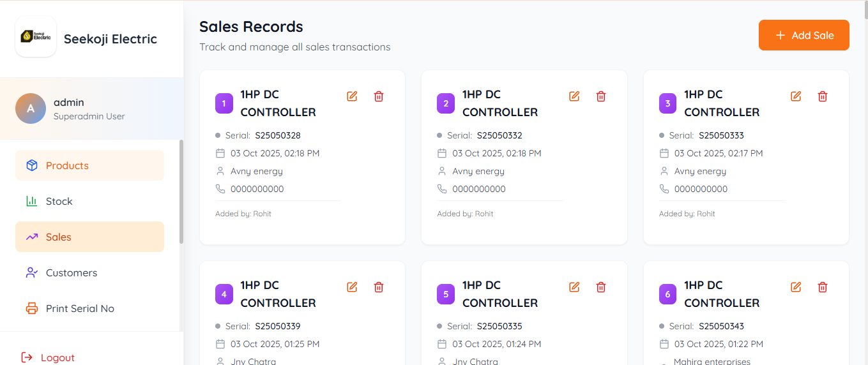Click trash icon on card 3
Screen dimensions: 868x365
pos(823,96)
